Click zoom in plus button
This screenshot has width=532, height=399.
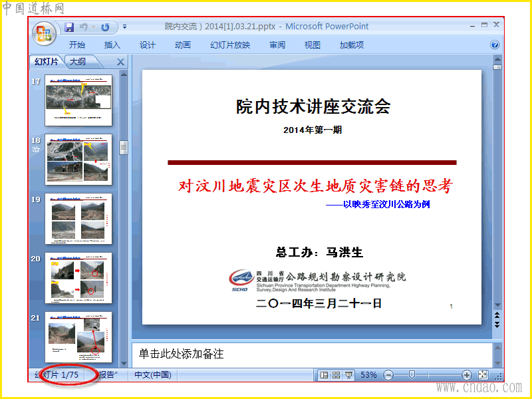tap(467, 375)
